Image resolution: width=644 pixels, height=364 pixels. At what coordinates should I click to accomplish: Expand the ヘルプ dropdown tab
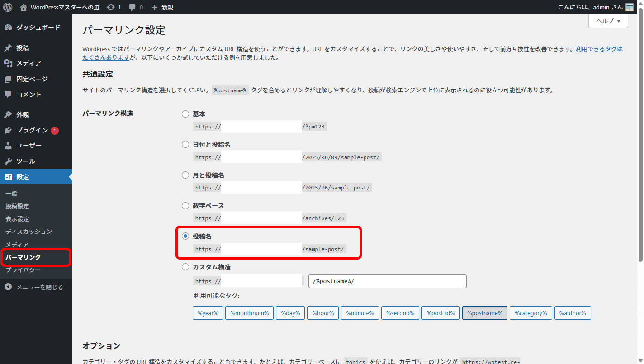click(608, 21)
